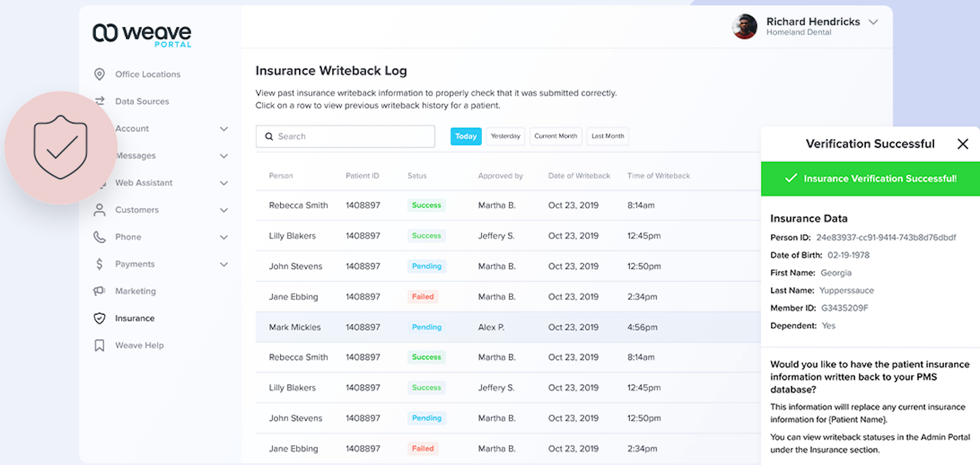This screenshot has height=465, width=980.
Task: Open Office Locations pin icon
Action: click(99, 74)
